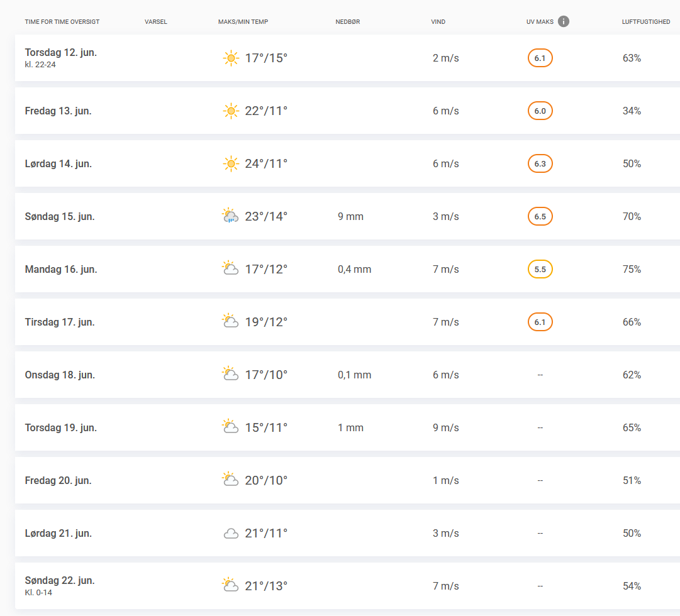Click the partly cloudy icon for Torsdag 19. jun.
Image resolution: width=680 pixels, height=616 pixels.
coord(230,427)
